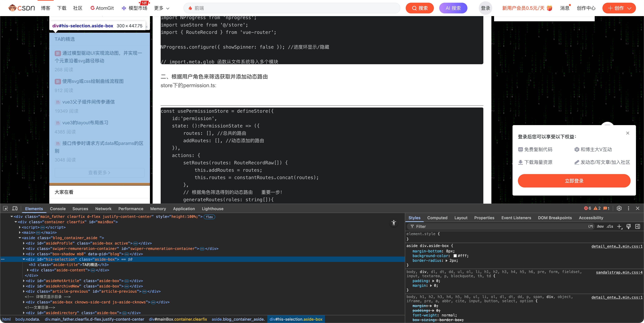Click the red error count badge
The width and height of the screenshot is (644, 323).
coord(587,208)
